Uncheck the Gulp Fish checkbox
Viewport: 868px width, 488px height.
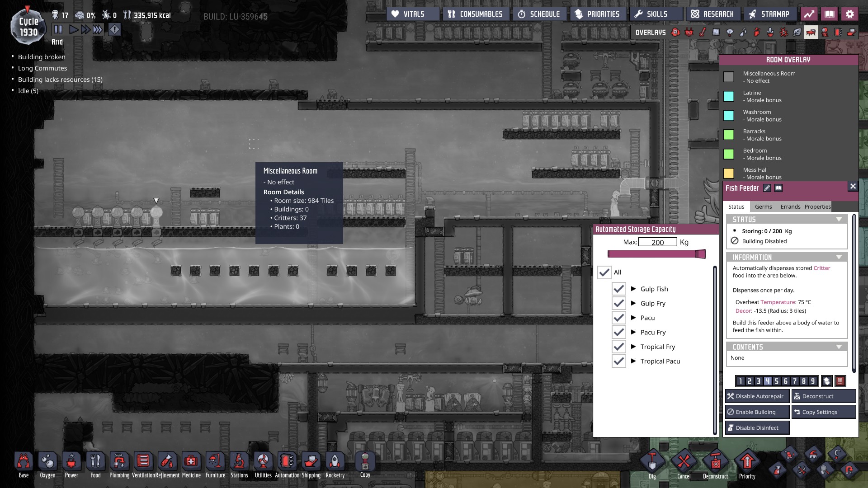618,289
